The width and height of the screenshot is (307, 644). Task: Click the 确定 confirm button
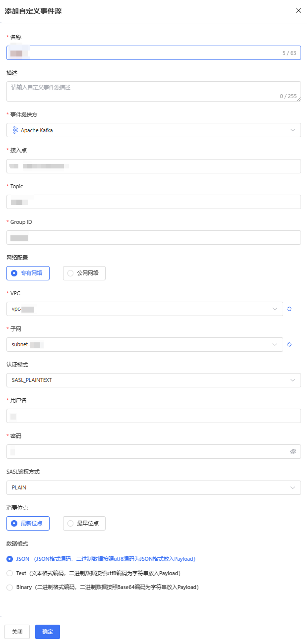(48, 632)
